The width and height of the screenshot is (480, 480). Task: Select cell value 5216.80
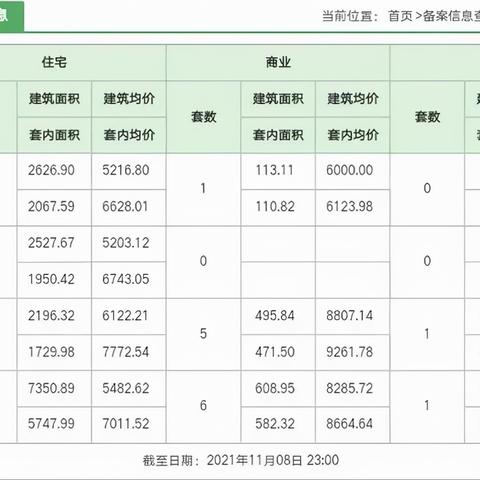click(126, 170)
